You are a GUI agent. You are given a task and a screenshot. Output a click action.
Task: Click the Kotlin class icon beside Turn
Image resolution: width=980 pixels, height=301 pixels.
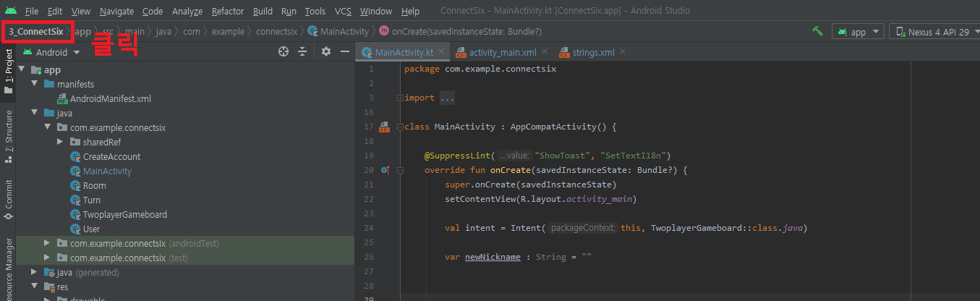click(75, 200)
